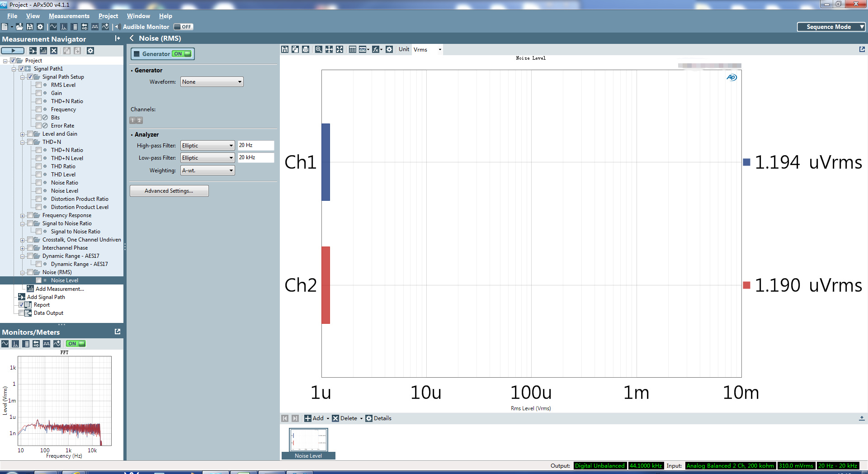Image resolution: width=868 pixels, height=474 pixels.
Task: Toggle the Audible Monitor OFF switch
Action: click(x=183, y=27)
